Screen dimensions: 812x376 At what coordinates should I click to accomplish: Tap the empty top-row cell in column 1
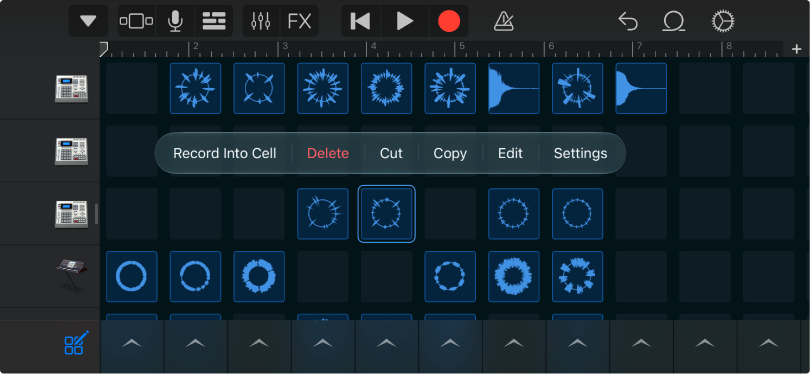click(x=132, y=89)
